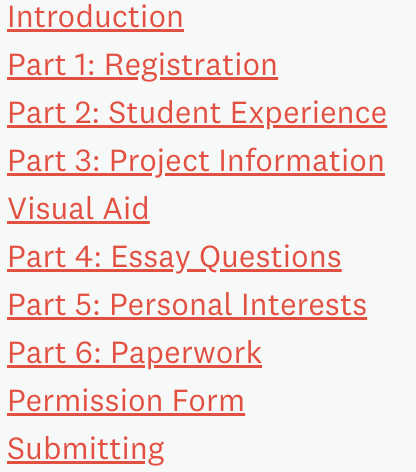Open the Introduction link
The height and width of the screenshot is (472, 416).
click(x=95, y=17)
